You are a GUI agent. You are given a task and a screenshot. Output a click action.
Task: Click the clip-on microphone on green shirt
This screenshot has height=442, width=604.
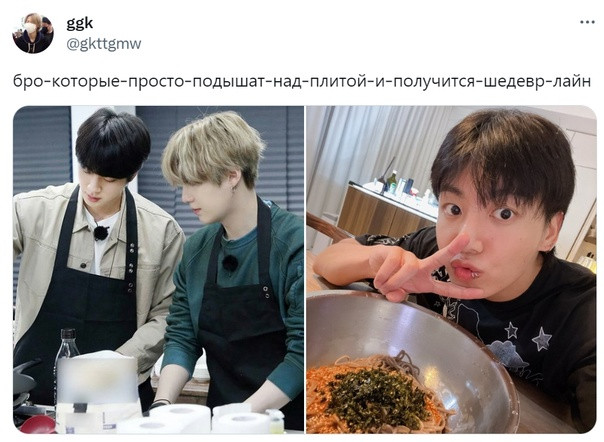(x=230, y=262)
